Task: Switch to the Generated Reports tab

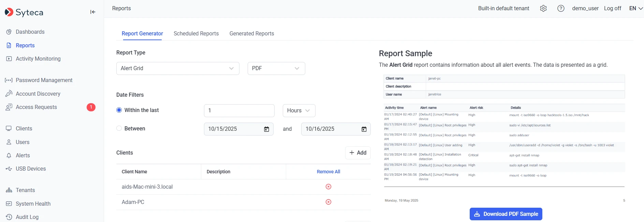Action: tap(252, 33)
